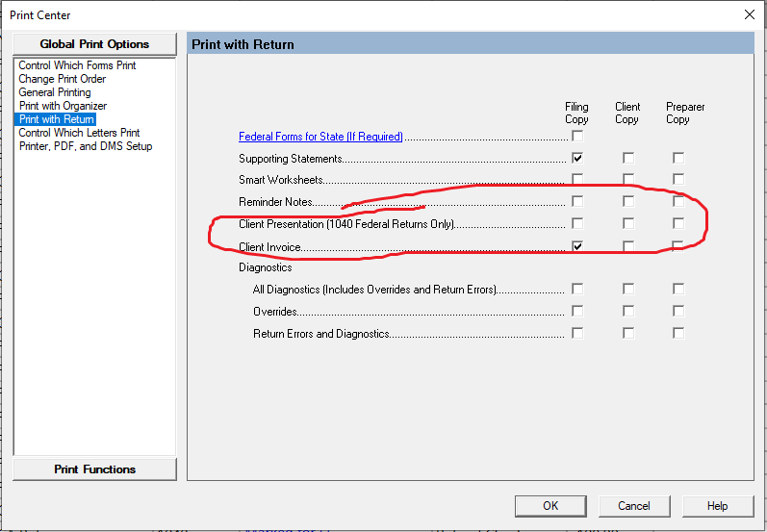Expand the Print Functions section

pos(94,469)
